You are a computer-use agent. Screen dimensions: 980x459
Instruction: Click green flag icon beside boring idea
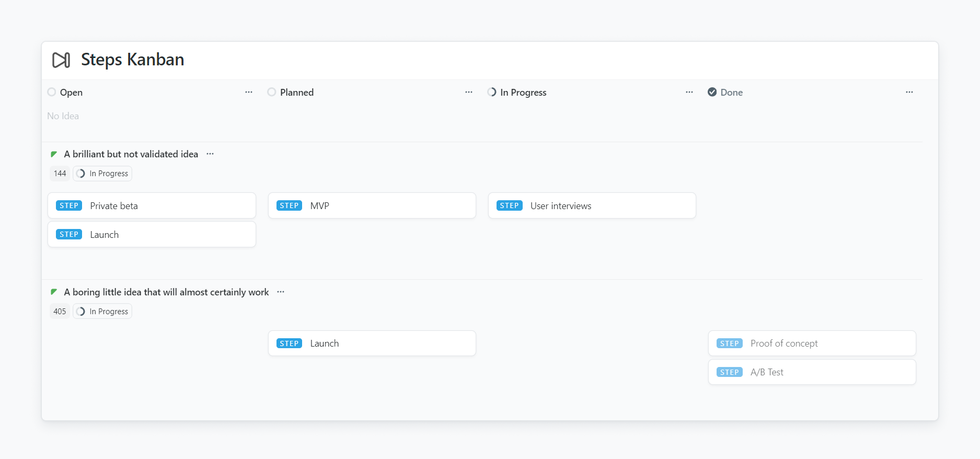pos(54,292)
